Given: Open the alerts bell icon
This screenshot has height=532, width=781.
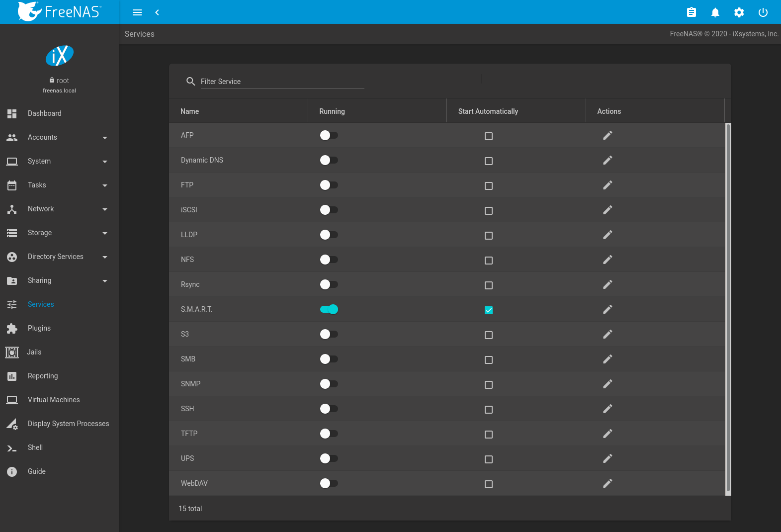Looking at the screenshot, I should (x=715, y=12).
